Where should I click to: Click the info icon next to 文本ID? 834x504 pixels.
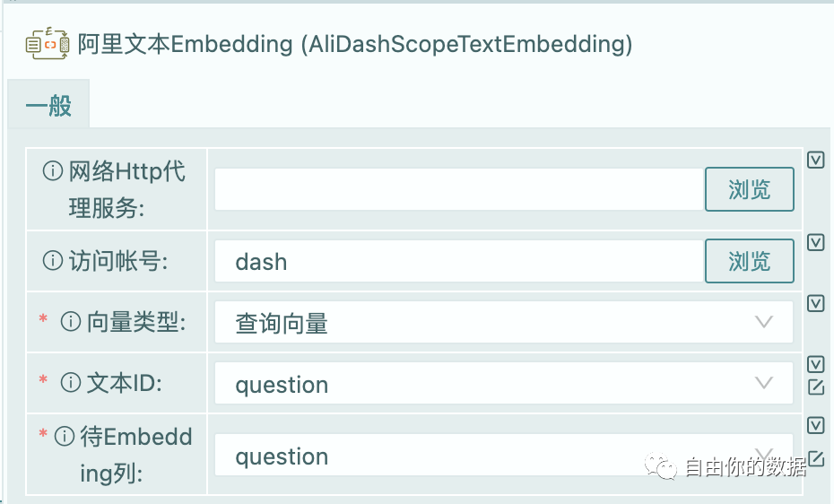(x=71, y=383)
